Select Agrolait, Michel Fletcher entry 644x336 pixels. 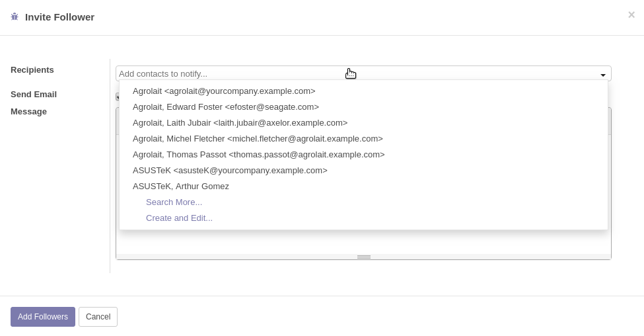pyautogui.click(x=363, y=139)
